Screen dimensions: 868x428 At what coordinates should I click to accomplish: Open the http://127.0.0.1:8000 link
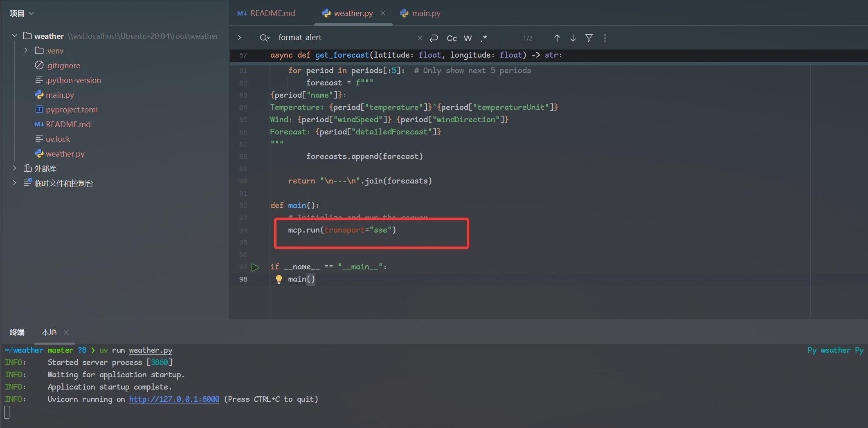coord(174,399)
